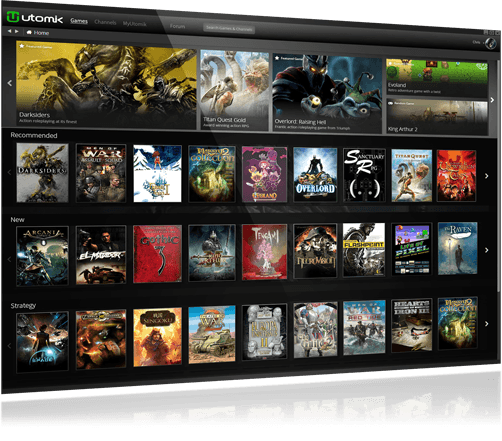The image size is (502, 441).
Task: Open the El Matador cover
Action: (x=101, y=255)
